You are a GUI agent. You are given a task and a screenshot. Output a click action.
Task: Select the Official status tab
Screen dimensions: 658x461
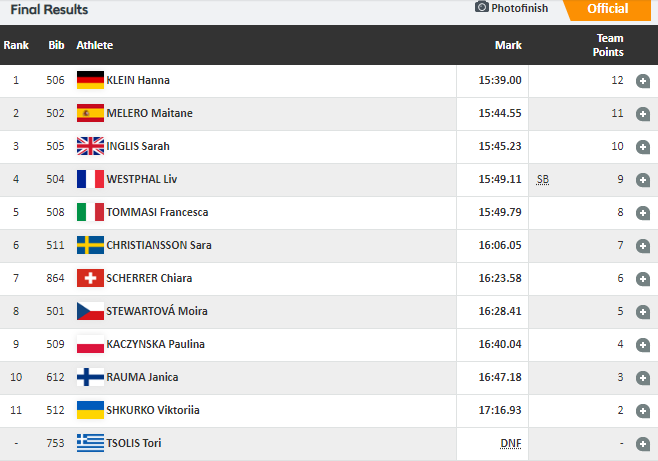point(607,9)
